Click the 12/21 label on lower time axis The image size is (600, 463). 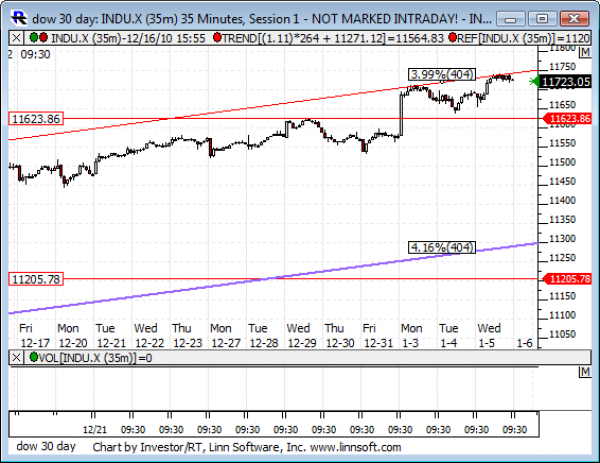click(95, 430)
